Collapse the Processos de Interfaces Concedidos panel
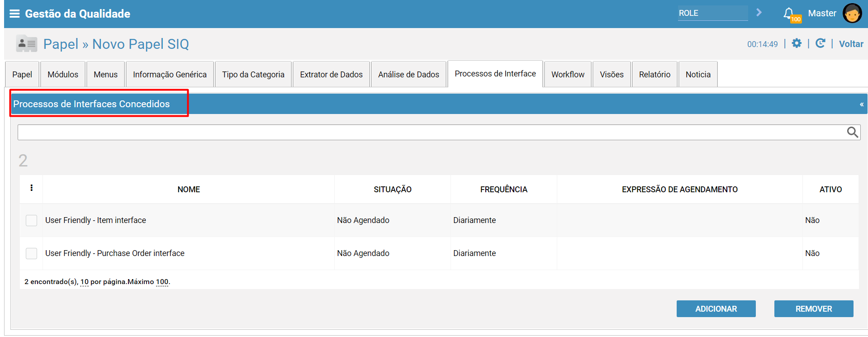The height and width of the screenshot is (337, 868). (x=862, y=104)
